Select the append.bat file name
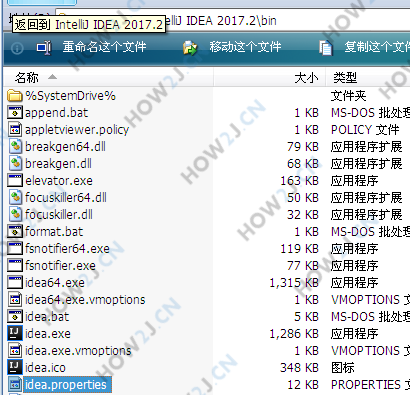Image resolution: width=410 pixels, height=395 pixels. coord(56,113)
